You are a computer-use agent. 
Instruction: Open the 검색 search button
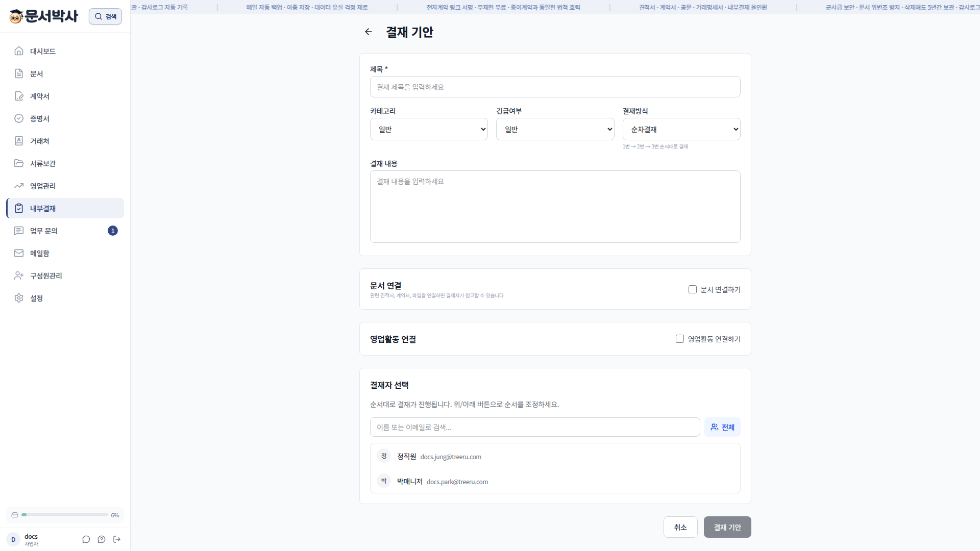point(105,16)
